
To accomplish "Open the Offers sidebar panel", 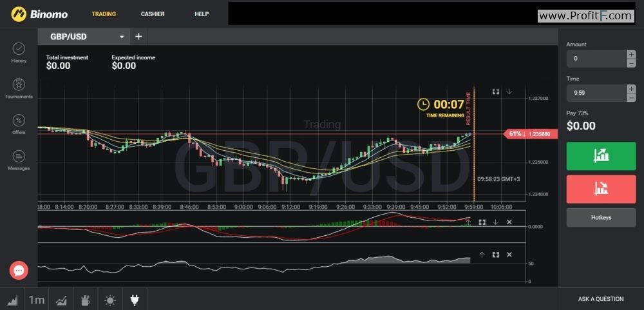I will pos(19,124).
